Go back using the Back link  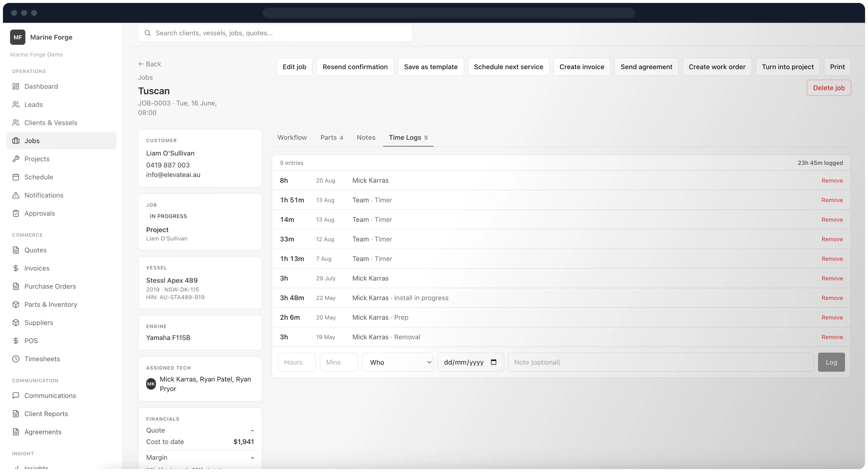(x=150, y=64)
